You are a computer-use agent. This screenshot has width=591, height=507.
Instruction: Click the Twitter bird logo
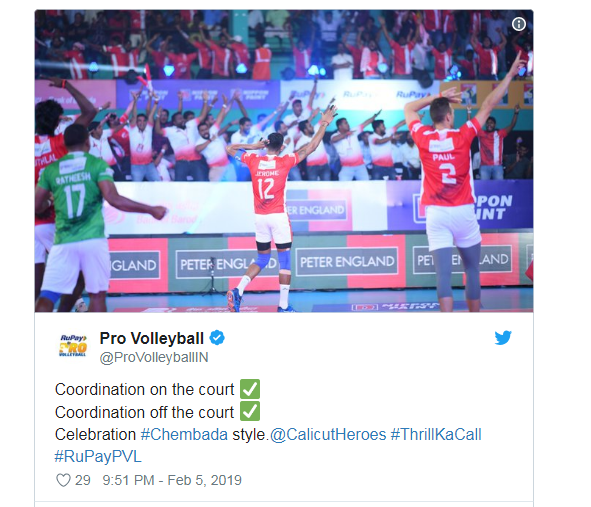click(x=503, y=338)
